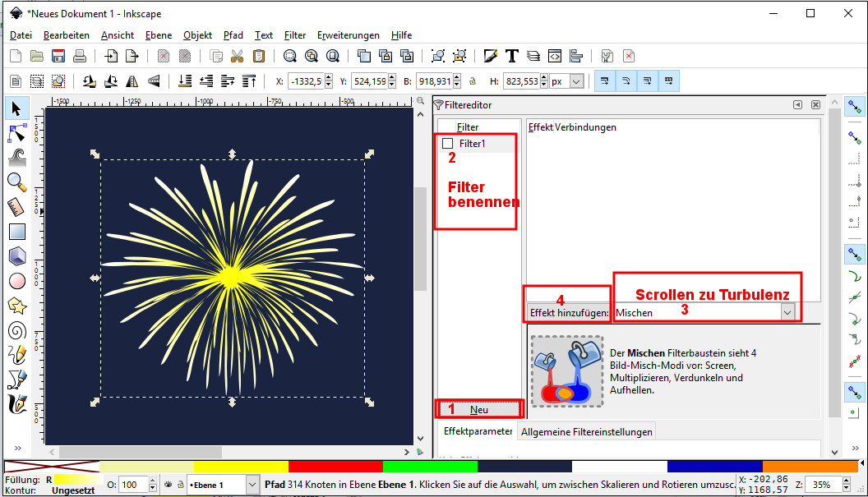Click the Neu filter button
The height and width of the screenshot is (497, 868).
479,409
